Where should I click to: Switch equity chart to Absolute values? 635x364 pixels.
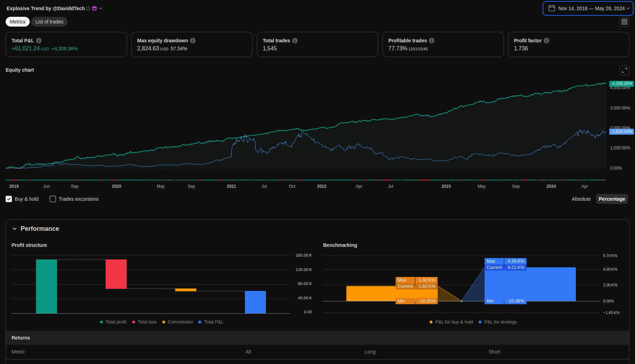tap(581, 199)
